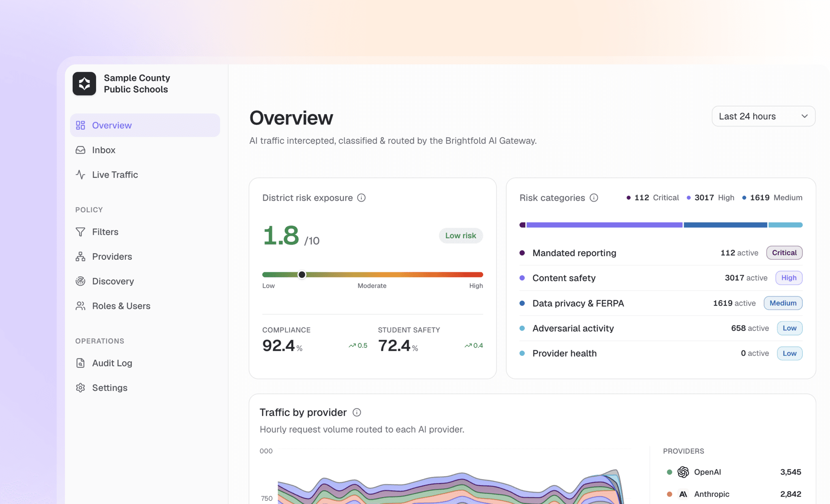Open the Providers page
Screen dimensions: 830x504
click(x=145, y=256)
